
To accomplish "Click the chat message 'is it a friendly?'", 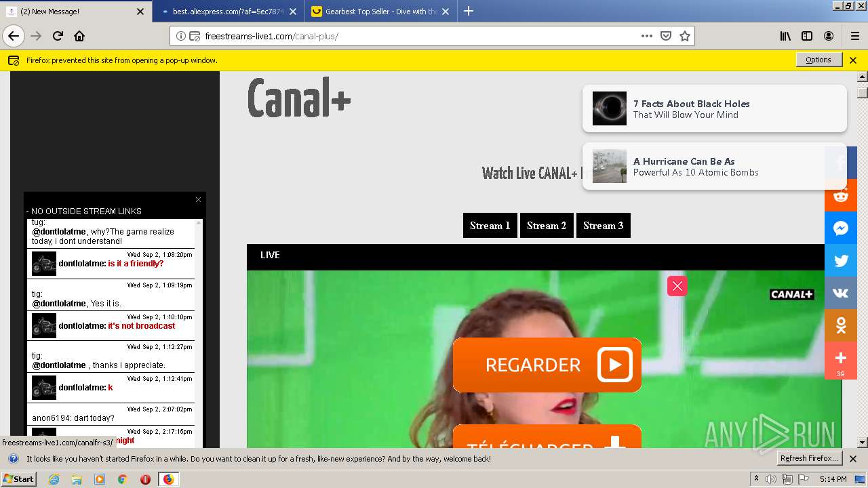I will (136, 264).
